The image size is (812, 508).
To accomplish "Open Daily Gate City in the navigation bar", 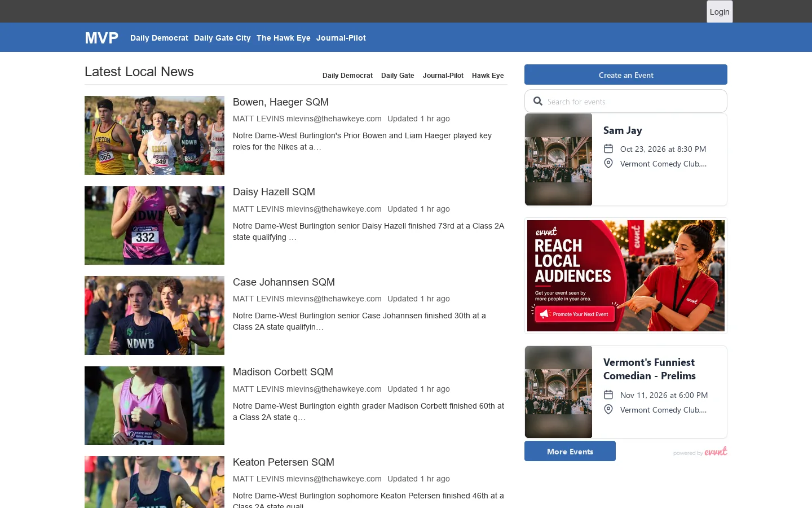I will 222,38.
